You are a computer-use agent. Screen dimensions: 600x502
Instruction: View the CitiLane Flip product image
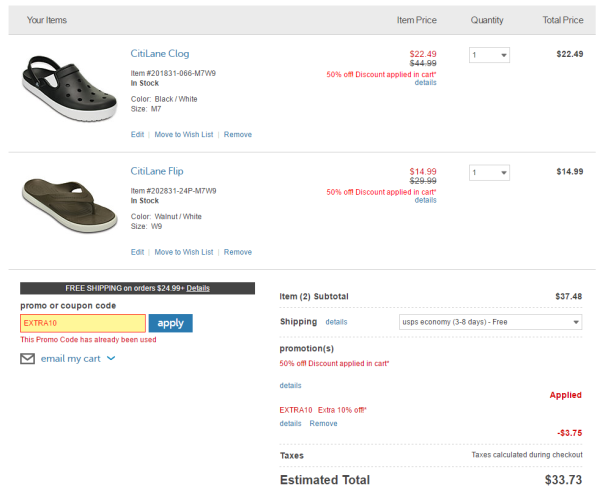69,205
